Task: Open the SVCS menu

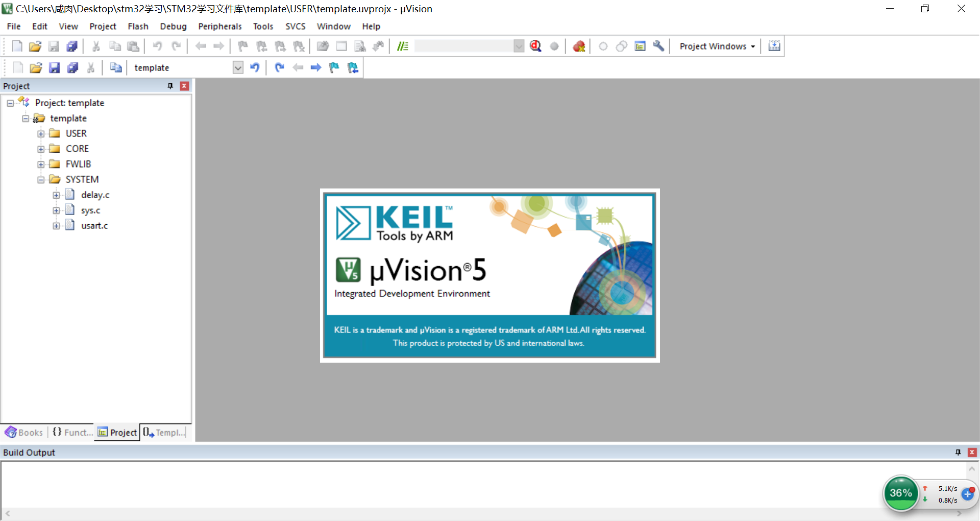Action: [x=295, y=27]
